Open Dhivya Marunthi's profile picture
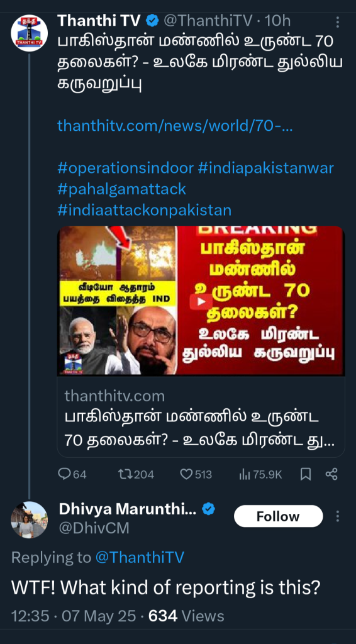Image resolution: width=356 pixels, height=644 pixels. point(29,519)
